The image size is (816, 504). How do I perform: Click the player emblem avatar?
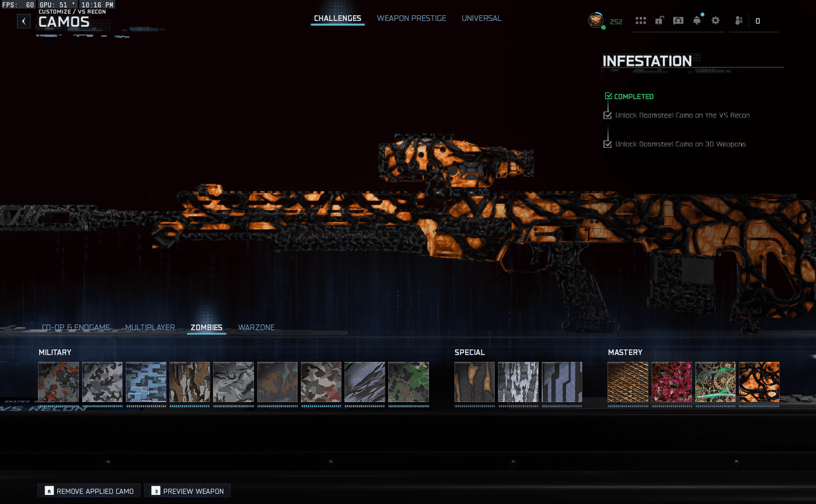click(595, 21)
